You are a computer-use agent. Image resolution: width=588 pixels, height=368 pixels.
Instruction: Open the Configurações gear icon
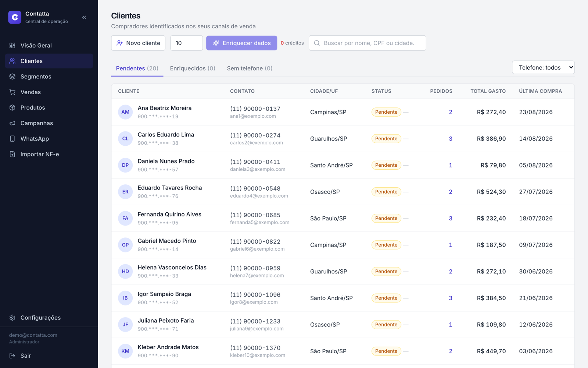(12, 318)
